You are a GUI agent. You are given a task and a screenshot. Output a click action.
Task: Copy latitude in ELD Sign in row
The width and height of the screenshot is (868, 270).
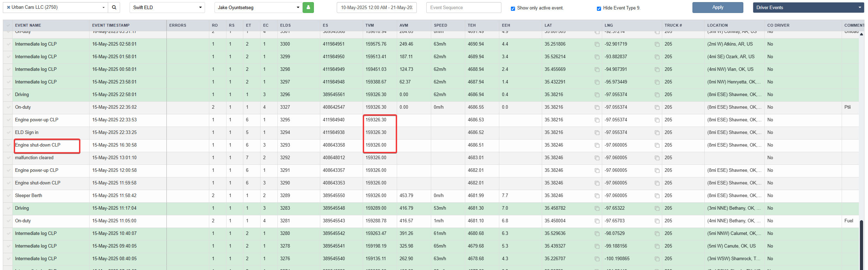point(597,133)
